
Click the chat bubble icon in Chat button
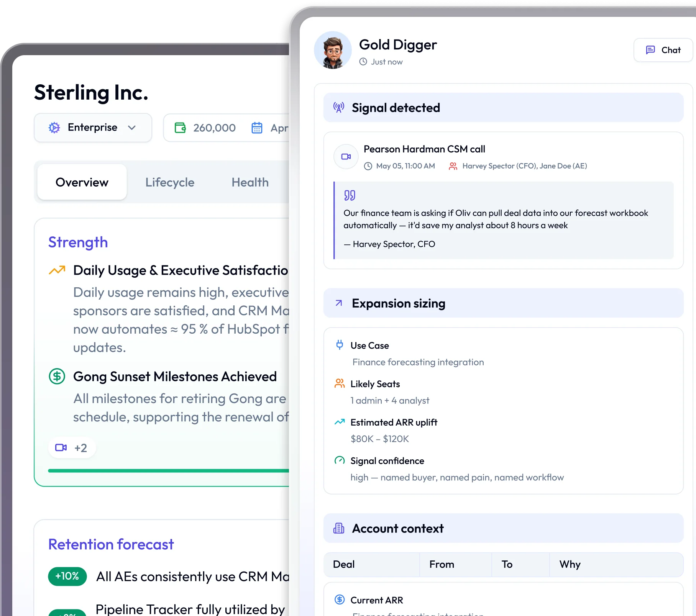[x=650, y=50]
